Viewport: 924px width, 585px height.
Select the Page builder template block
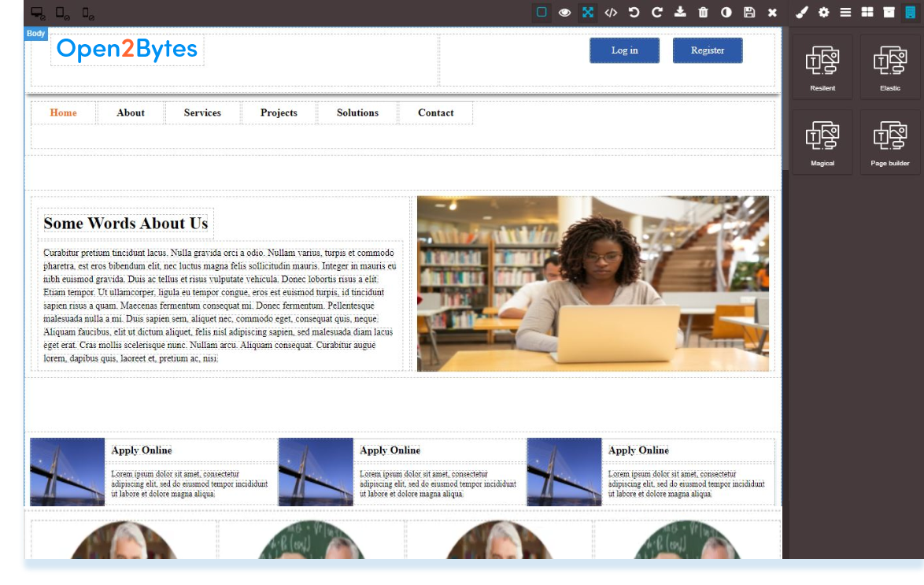point(890,142)
